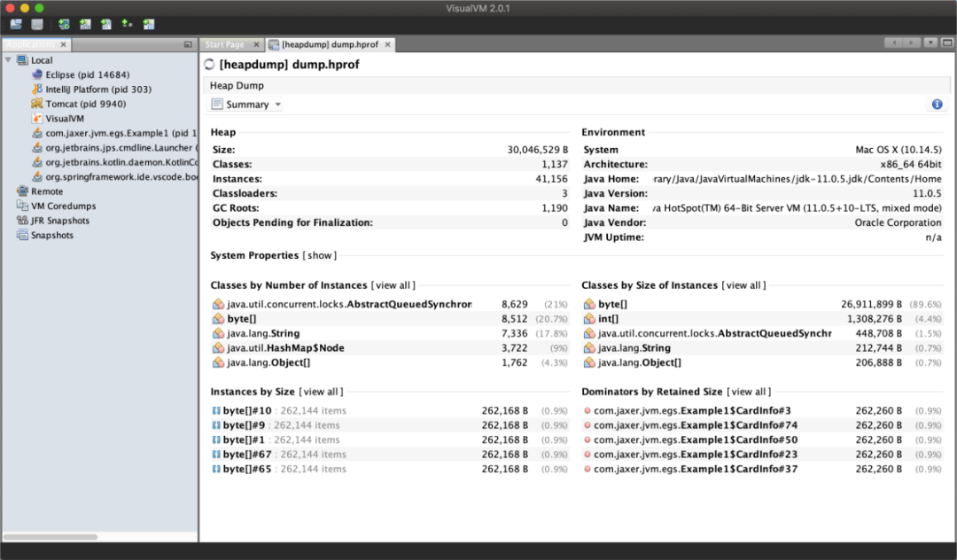Click the Add VM Coredump toolbar icon

(x=105, y=25)
